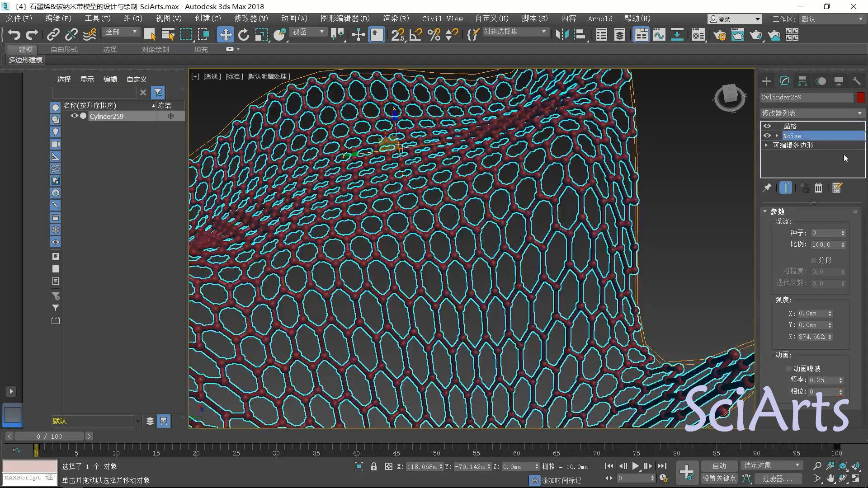Jump to the animation start frame
Viewport: 868px width, 488px height.
[609, 466]
